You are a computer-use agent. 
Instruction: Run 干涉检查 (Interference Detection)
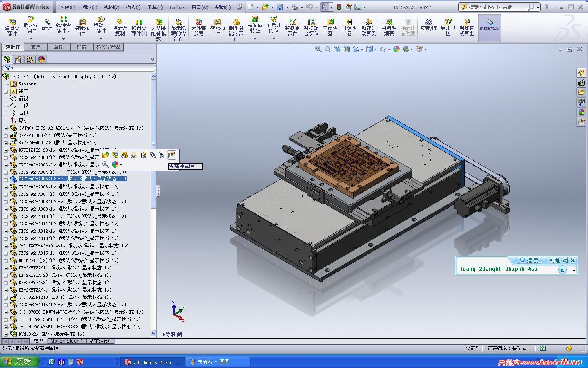[330, 27]
